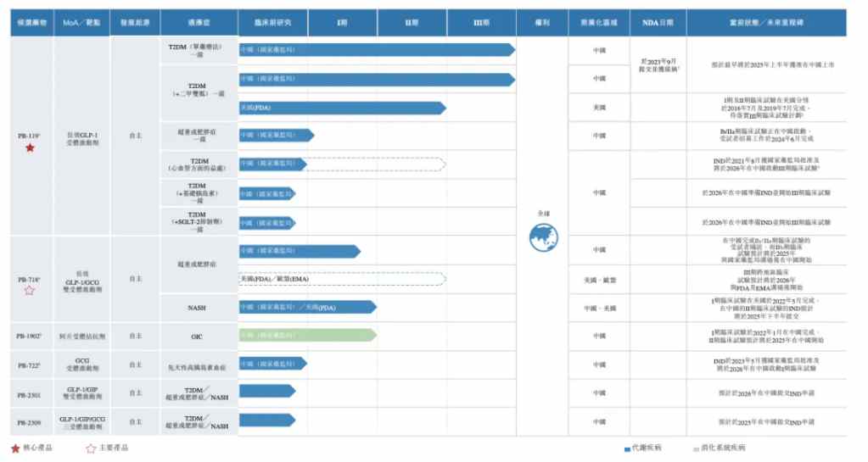Click the GLP-1/GIP/GCG triple agonist cell
This screenshot has height=462, width=868.
point(81,421)
